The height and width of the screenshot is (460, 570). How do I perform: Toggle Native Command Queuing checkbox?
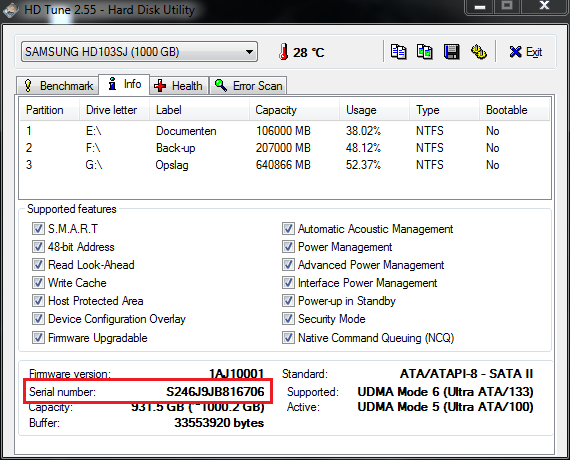[x=288, y=337]
